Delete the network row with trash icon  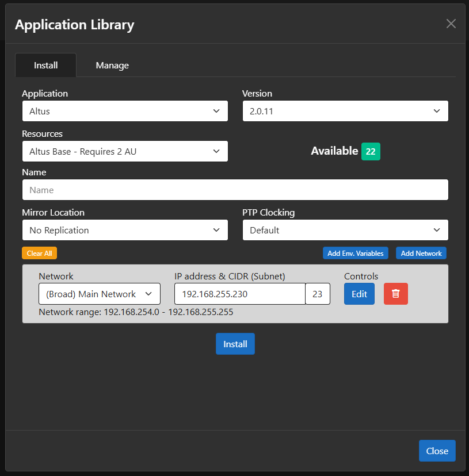[395, 294]
